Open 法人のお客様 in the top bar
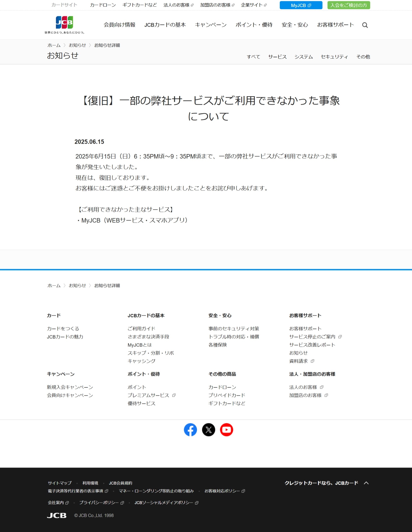Screen dimensions: 412x532 tap(178, 5)
